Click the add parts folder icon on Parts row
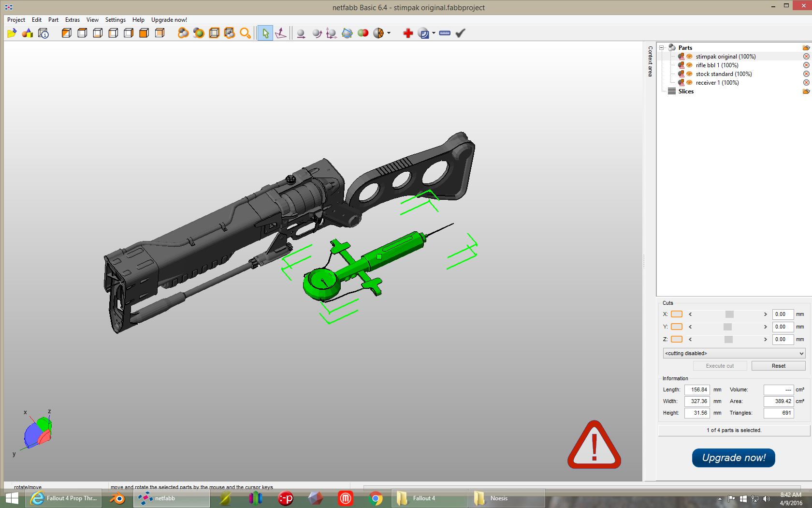The width and height of the screenshot is (812, 508). (806, 47)
